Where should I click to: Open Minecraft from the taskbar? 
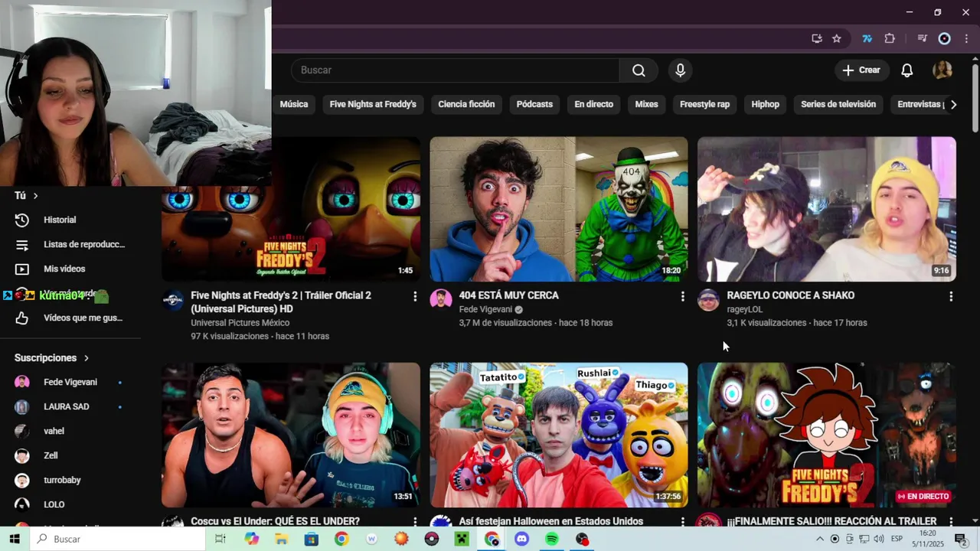coord(462,540)
